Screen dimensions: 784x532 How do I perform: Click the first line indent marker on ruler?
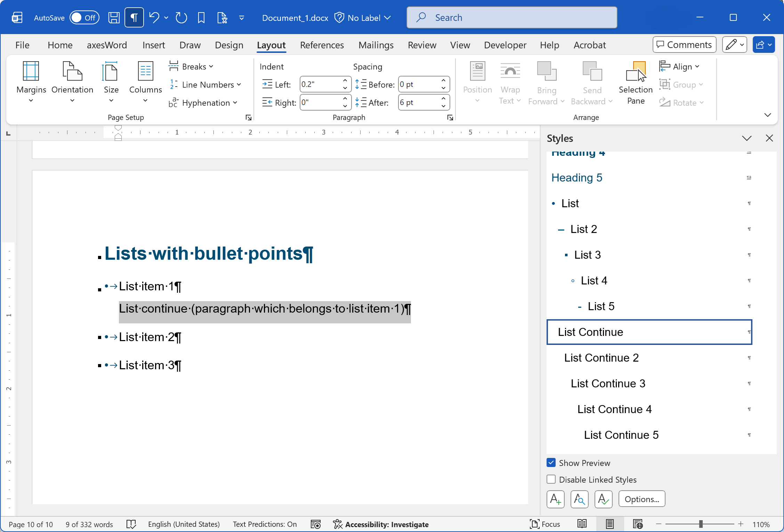118,128
